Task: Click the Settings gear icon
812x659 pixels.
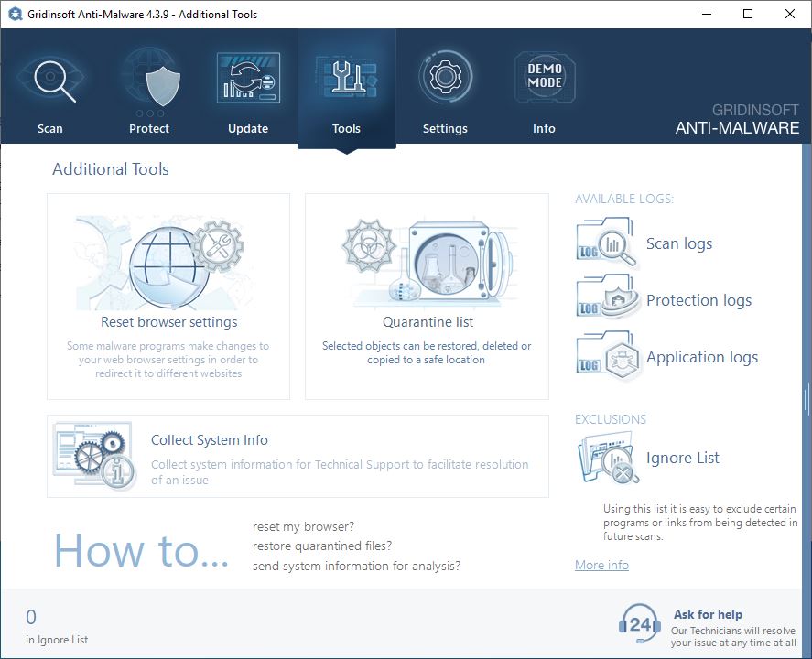Action: click(x=445, y=77)
